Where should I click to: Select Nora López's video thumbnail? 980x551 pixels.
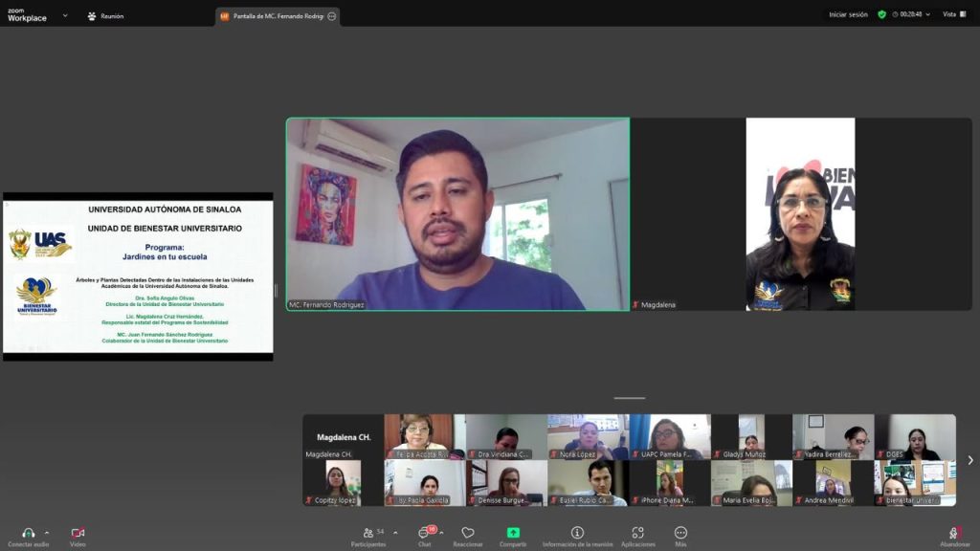(589, 436)
